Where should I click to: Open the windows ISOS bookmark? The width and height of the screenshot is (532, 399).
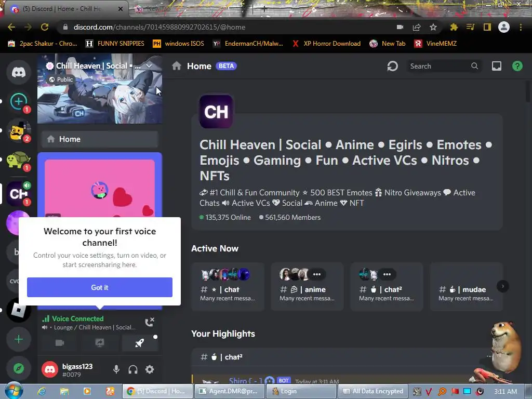click(179, 44)
